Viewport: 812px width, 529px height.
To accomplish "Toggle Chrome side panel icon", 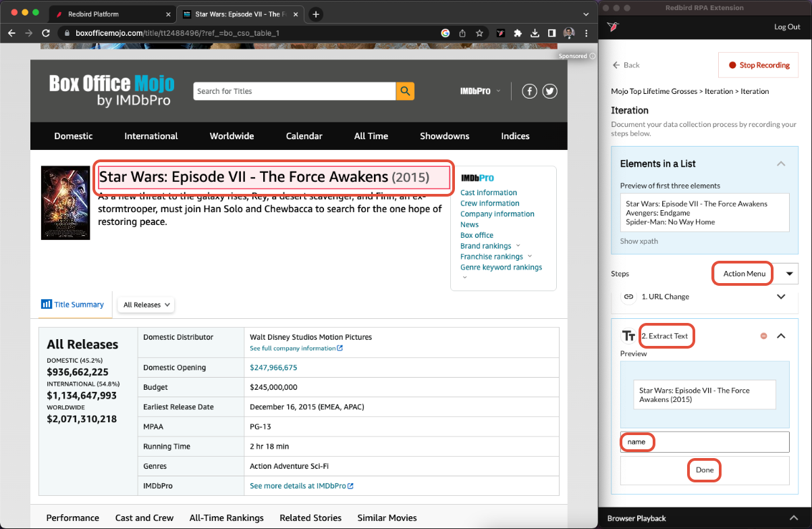I will click(551, 32).
